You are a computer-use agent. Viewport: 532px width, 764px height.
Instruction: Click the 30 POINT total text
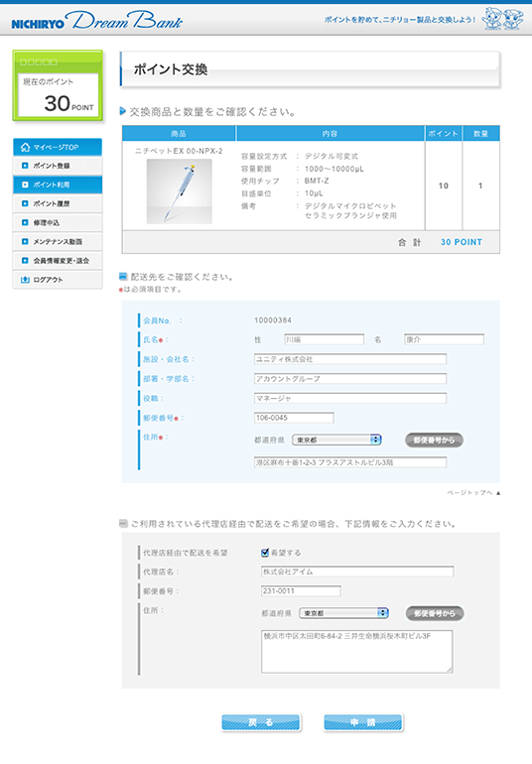[x=462, y=242]
